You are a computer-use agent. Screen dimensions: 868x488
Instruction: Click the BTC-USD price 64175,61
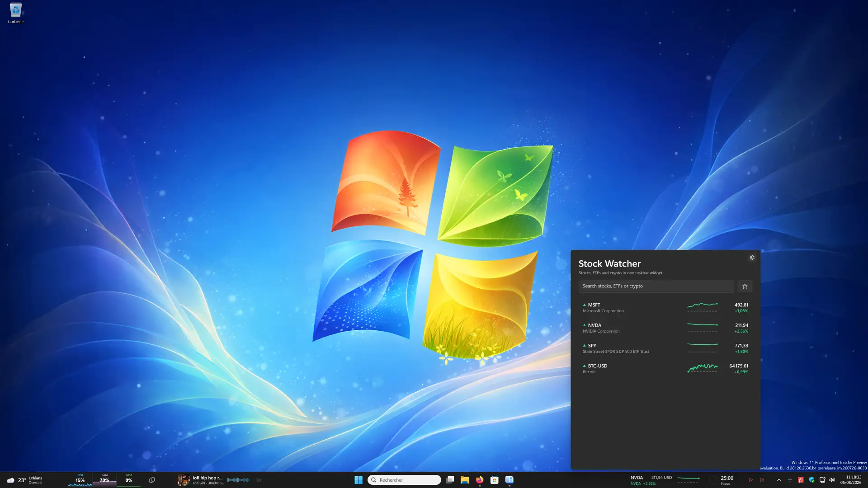(739, 366)
